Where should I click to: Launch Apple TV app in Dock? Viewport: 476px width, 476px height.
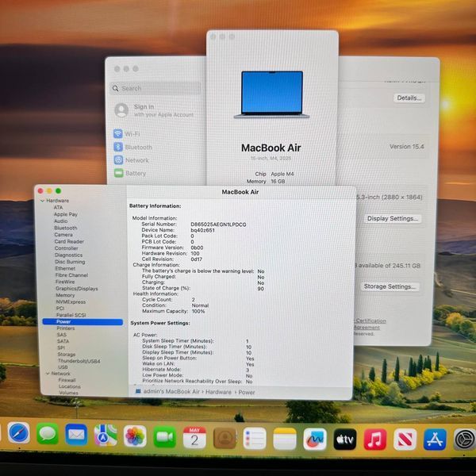pos(345,440)
